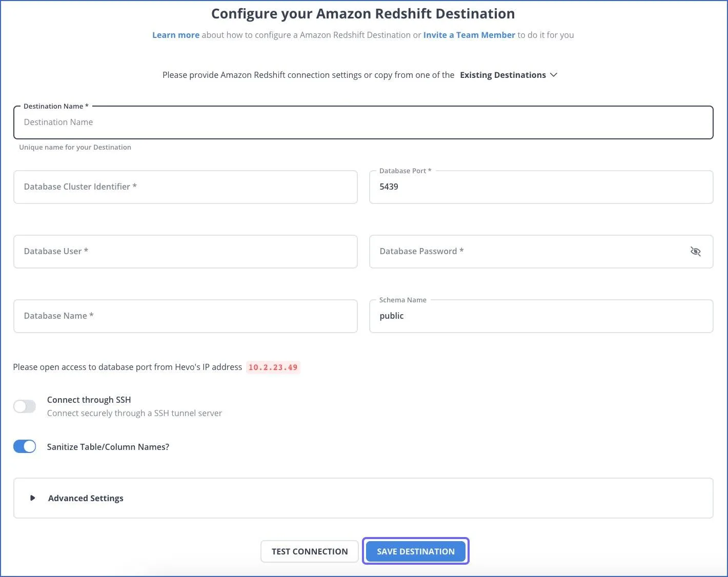Click the Save Destination button

tap(416, 551)
